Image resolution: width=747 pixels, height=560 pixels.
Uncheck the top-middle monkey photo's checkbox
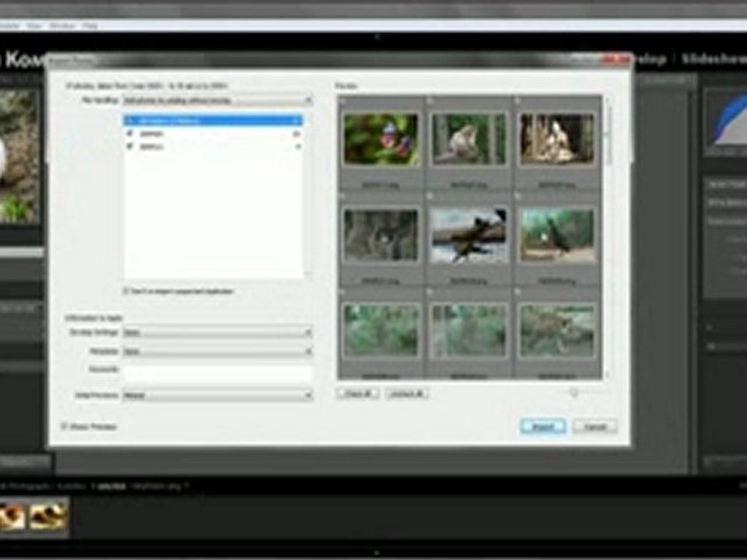click(x=430, y=101)
